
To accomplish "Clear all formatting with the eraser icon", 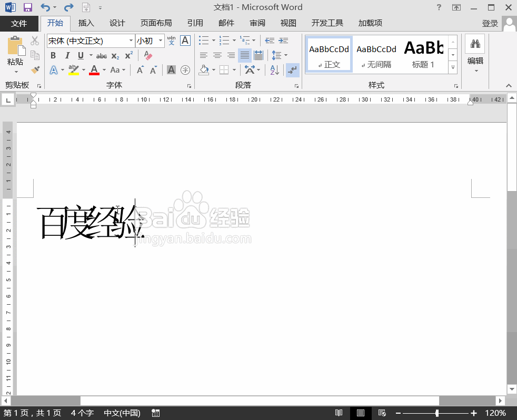I will pyautogui.click(x=149, y=55).
